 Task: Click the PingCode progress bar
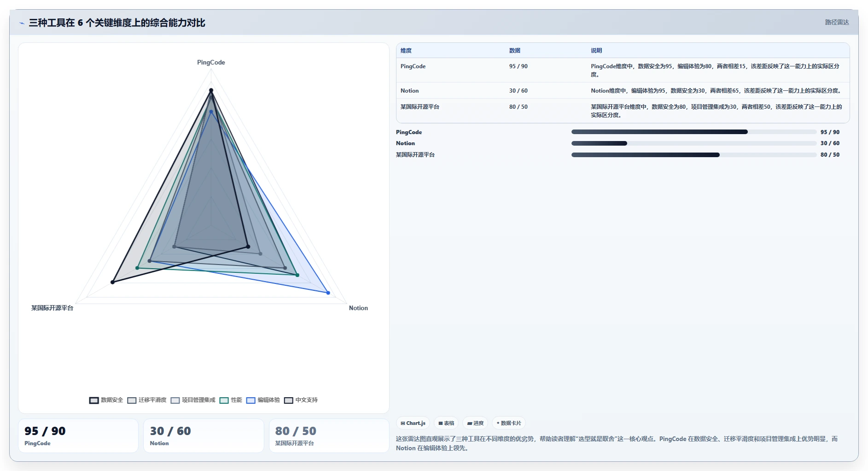click(x=694, y=132)
